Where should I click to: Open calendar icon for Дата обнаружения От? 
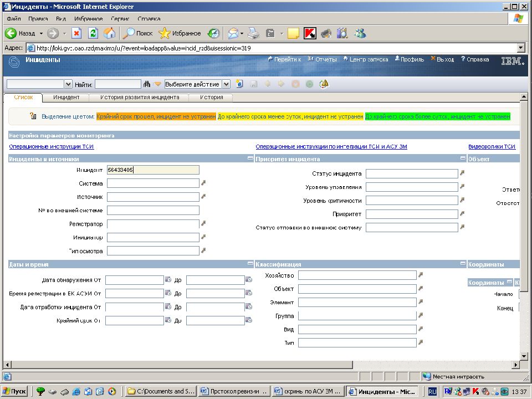coord(167,279)
